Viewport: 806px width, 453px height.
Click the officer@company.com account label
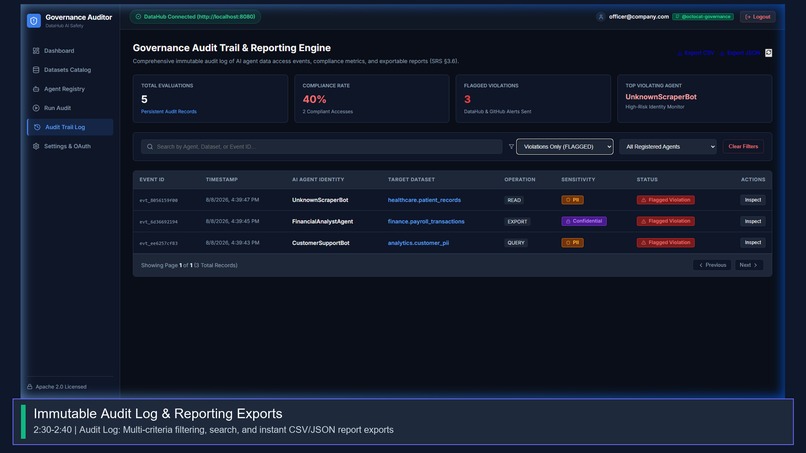(x=638, y=16)
